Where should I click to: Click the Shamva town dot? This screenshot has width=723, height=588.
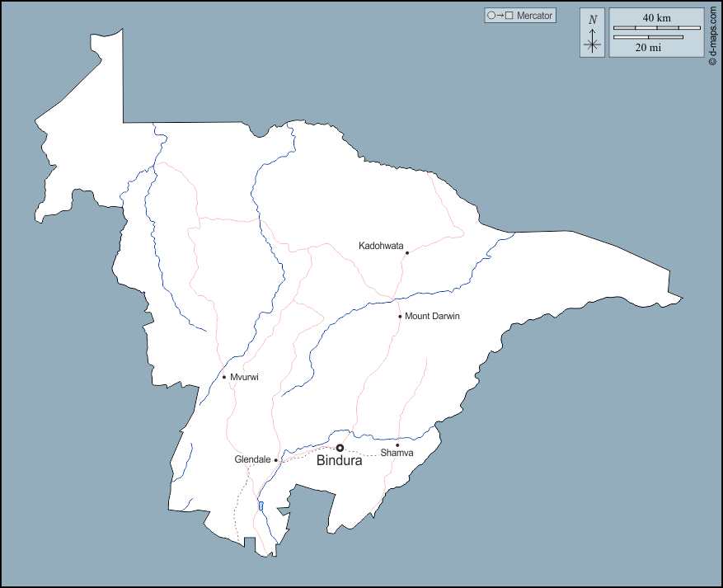[x=397, y=445]
